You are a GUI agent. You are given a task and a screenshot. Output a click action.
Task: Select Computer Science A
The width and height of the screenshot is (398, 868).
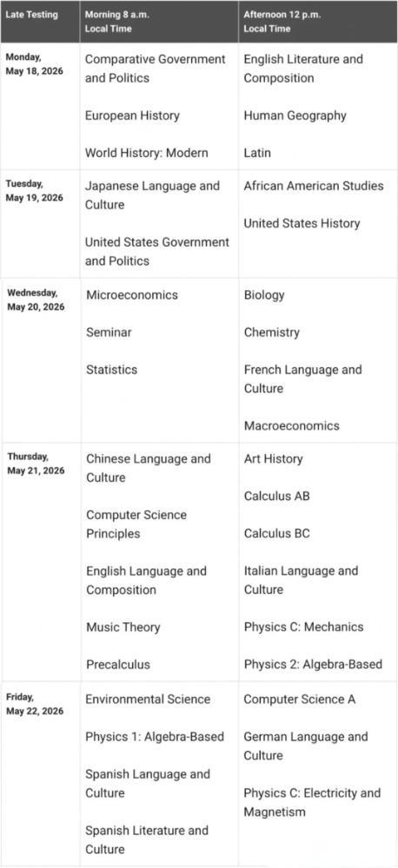coord(299,699)
